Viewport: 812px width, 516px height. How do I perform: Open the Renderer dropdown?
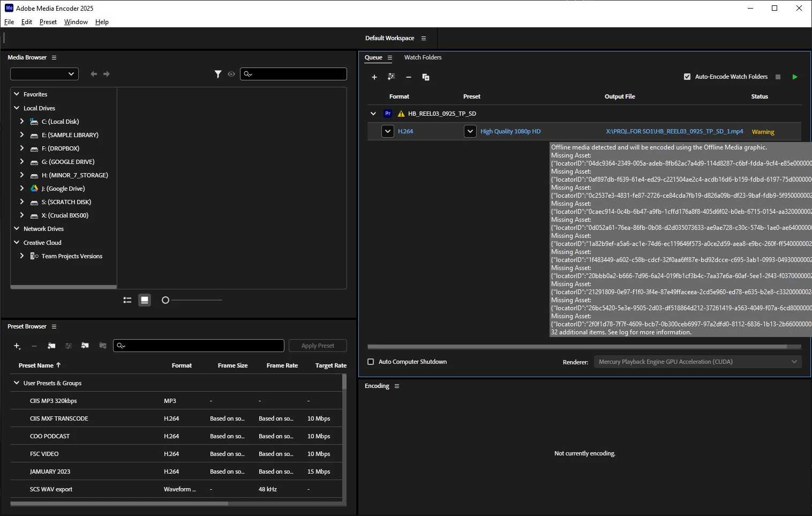click(x=698, y=362)
